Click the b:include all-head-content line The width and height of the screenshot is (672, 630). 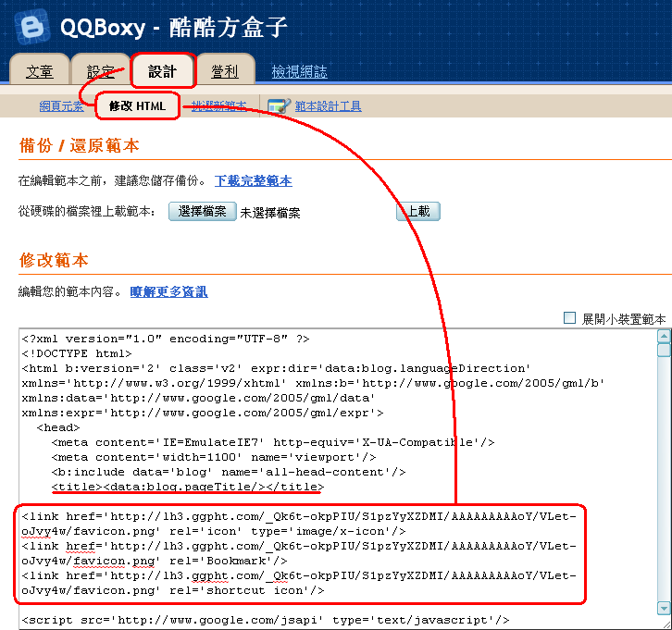click(x=229, y=472)
